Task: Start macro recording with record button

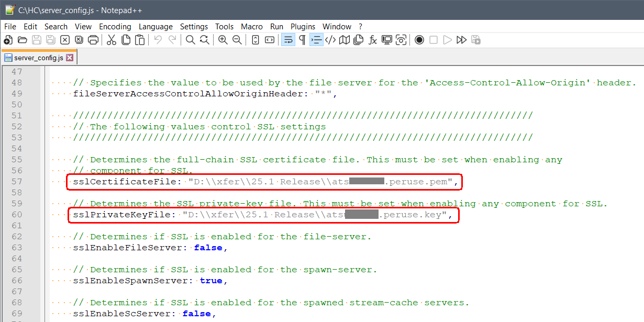Action: (419, 40)
